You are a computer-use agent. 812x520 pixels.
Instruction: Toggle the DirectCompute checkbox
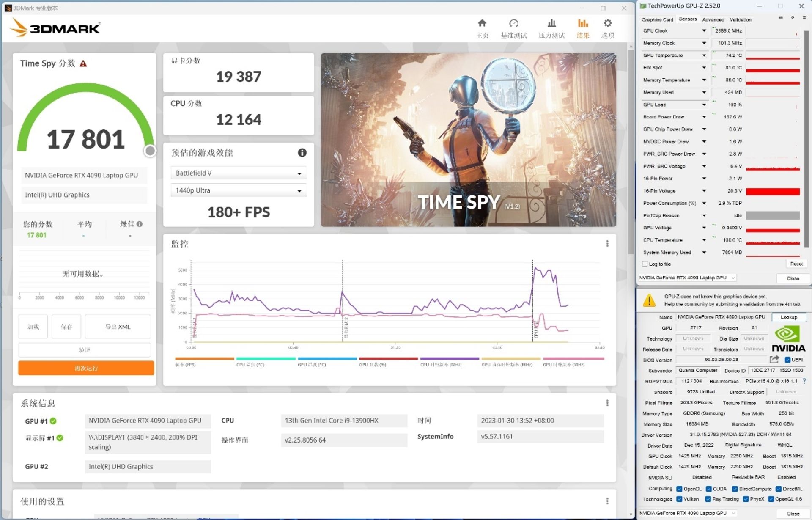coord(735,489)
